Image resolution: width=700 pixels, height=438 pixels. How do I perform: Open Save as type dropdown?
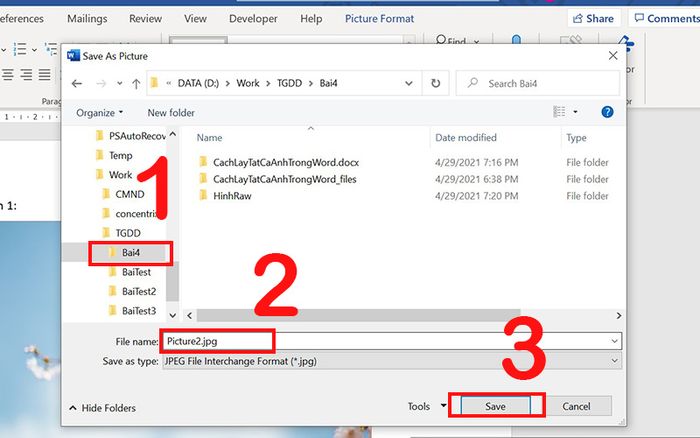click(392, 361)
